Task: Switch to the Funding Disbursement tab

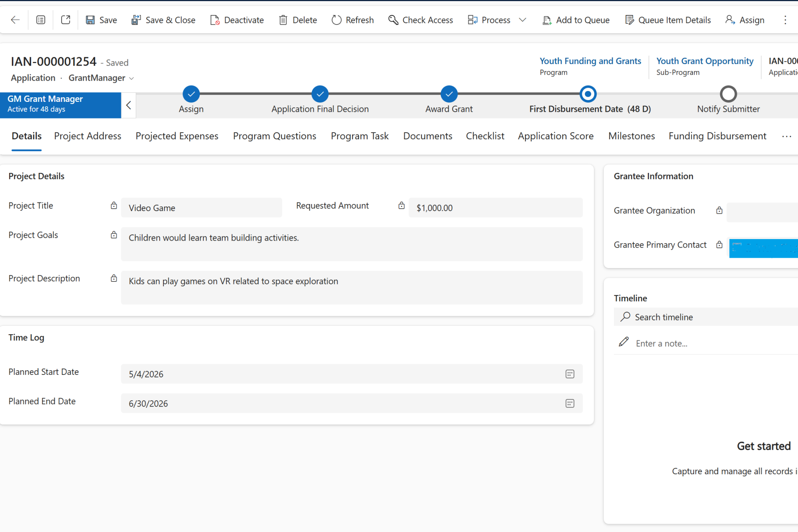Action: click(x=717, y=136)
